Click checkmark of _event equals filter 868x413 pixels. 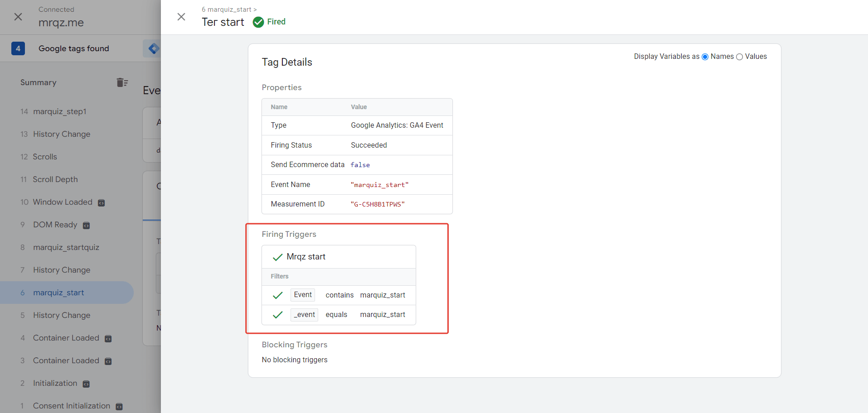(277, 315)
